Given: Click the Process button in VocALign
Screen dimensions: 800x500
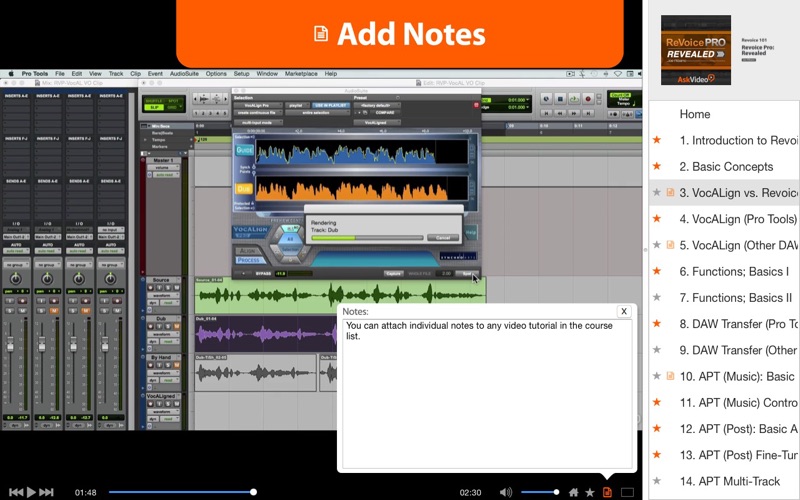Looking at the screenshot, I should 249,260.
